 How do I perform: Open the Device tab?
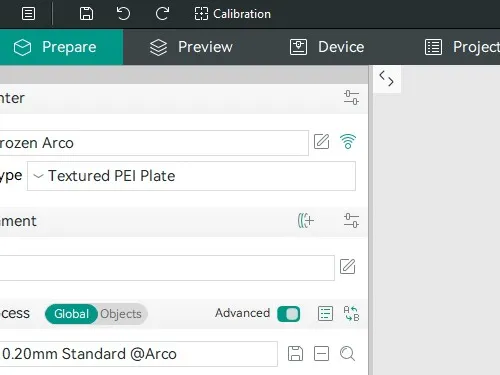click(327, 47)
